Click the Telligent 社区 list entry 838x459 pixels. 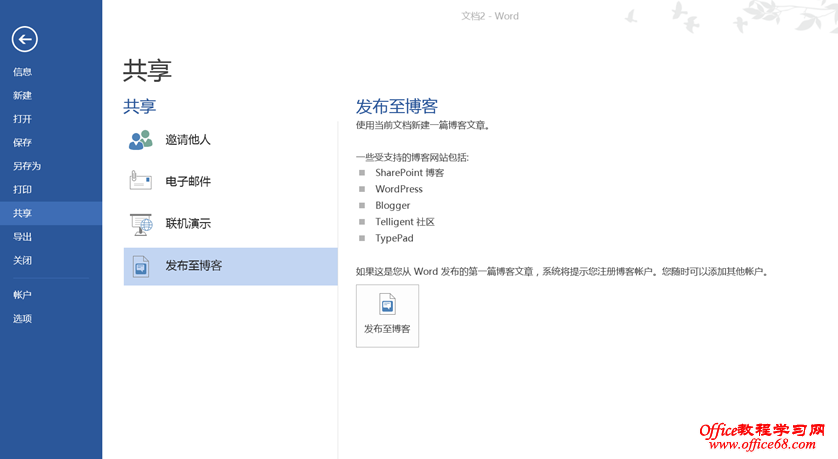405,222
